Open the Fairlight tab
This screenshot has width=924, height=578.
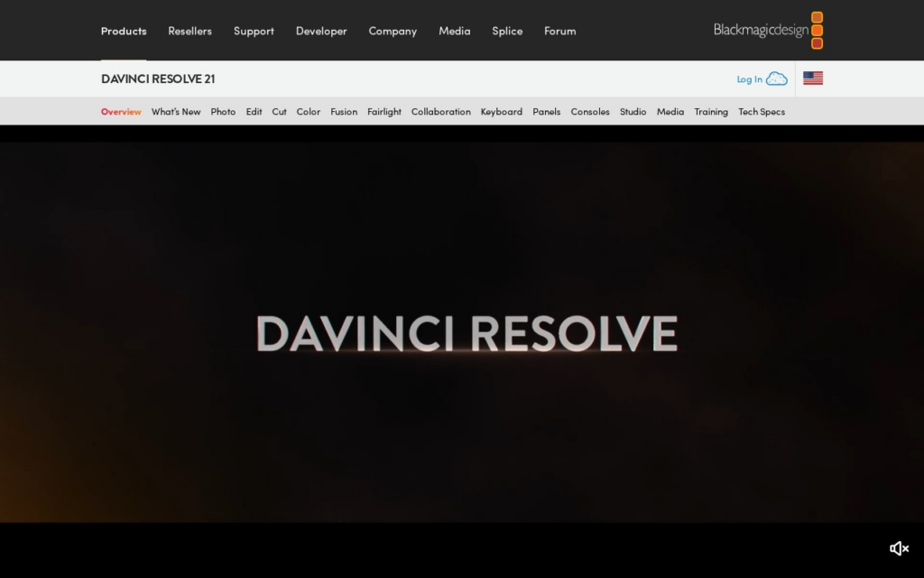click(x=384, y=111)
